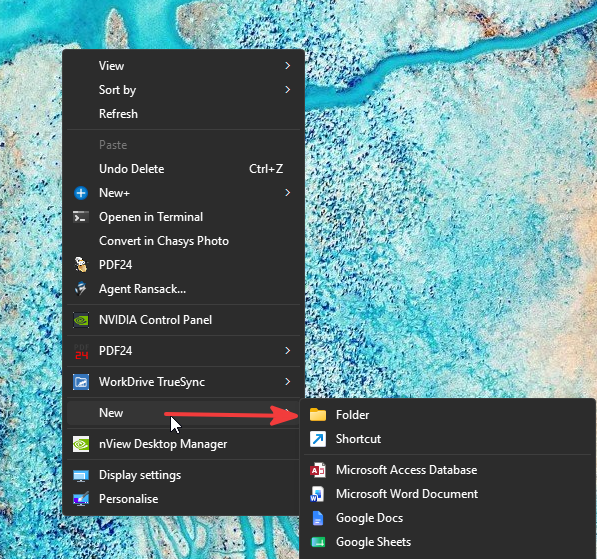Click the NVIDIA Control Panel icon

pos(81,320)
